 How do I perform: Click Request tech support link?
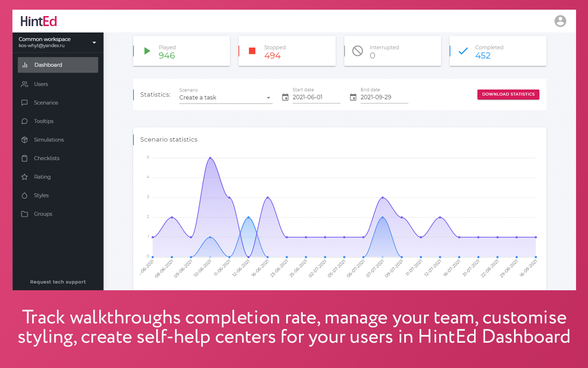(58, 282)
